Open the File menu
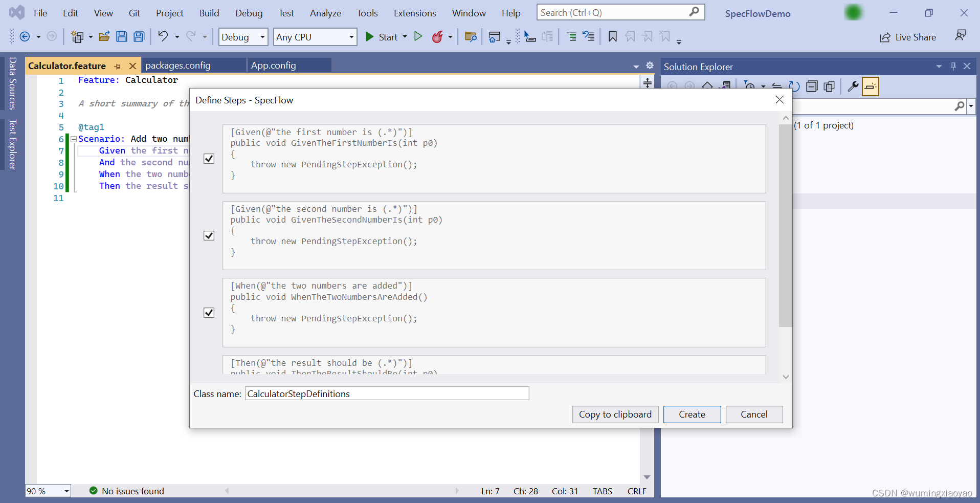 40,13
